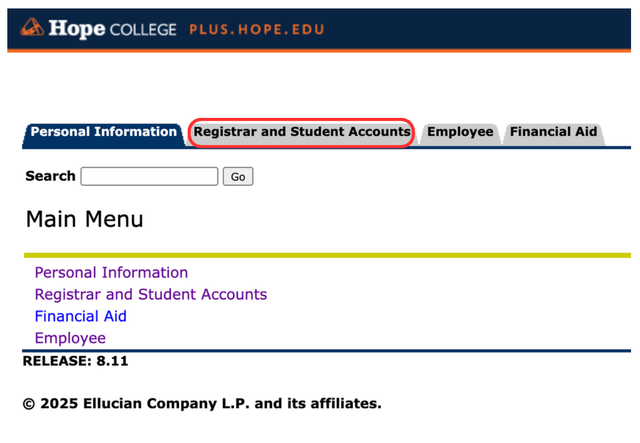
Task: Click the orange PLUS.HOPE.EDU header text
Action: point(257,29)
